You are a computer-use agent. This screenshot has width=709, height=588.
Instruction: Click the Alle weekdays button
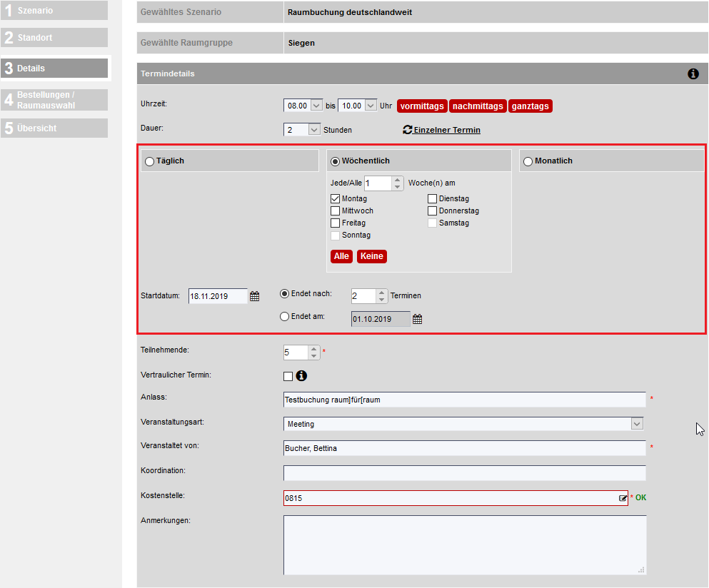[x=341, y=256]
